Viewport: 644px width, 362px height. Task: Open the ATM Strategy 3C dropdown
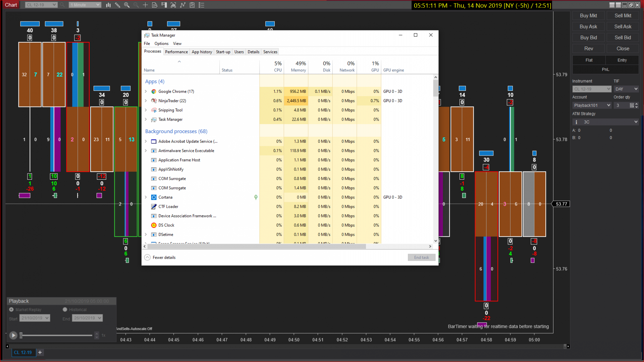click(x=608, y=122)
